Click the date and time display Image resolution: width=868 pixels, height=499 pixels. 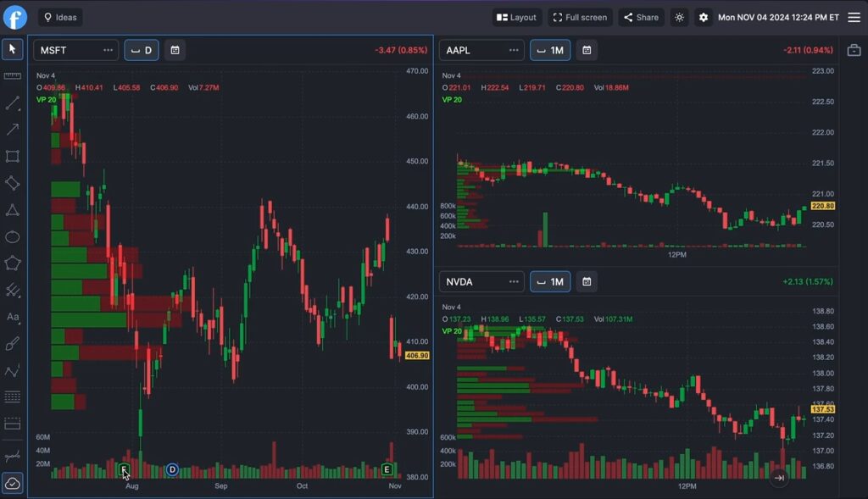[778, 17]
